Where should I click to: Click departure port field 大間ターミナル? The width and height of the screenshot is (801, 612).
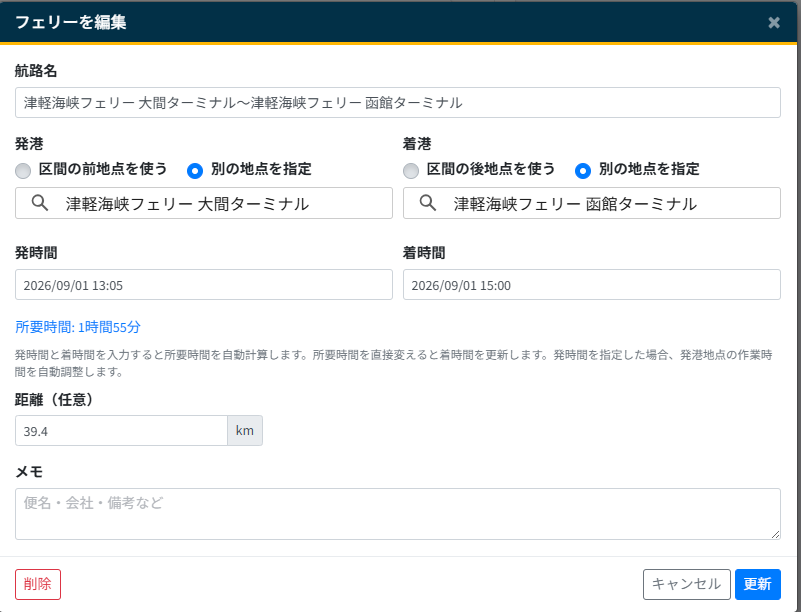(204, 203)
